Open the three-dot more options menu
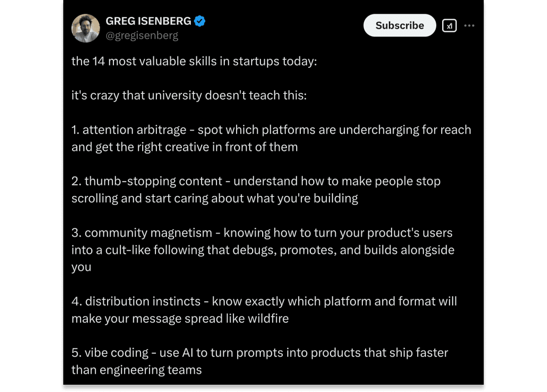The image size is (547, 392). click(x=470, y=26)
